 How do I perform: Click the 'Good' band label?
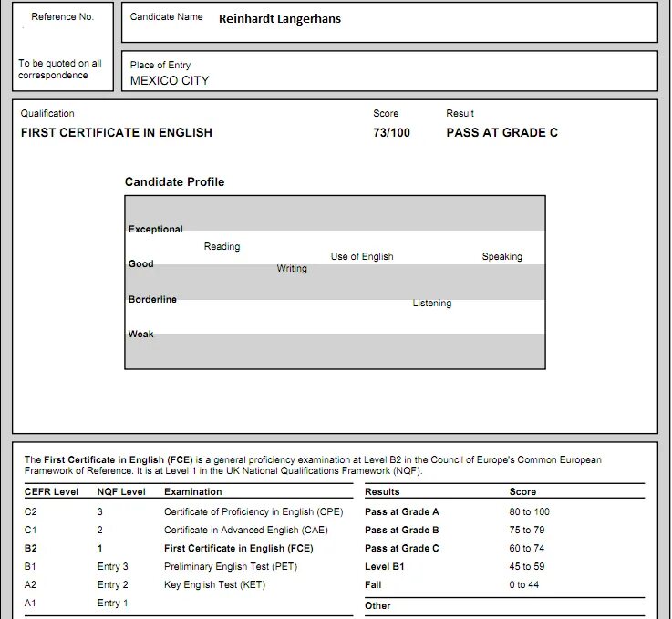pos(141,263)
